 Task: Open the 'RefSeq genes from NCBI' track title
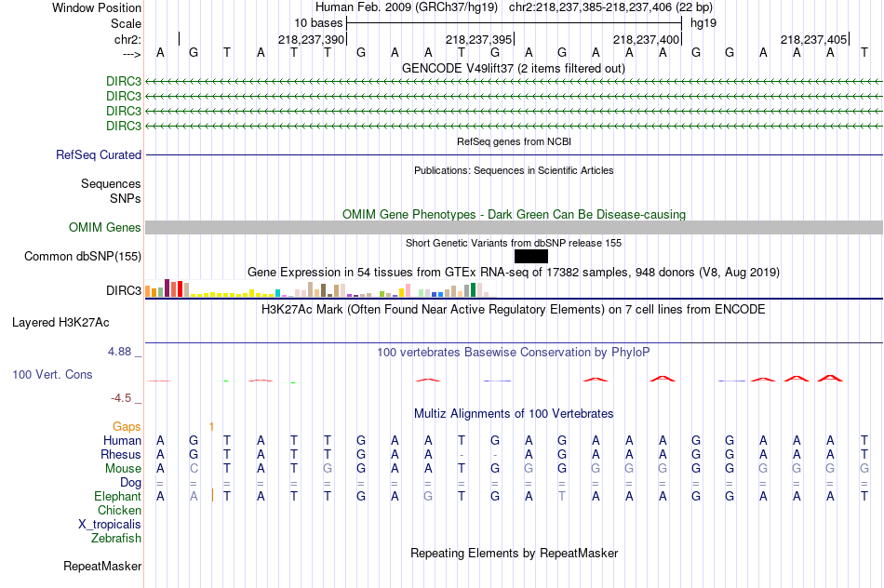(514, 141)
